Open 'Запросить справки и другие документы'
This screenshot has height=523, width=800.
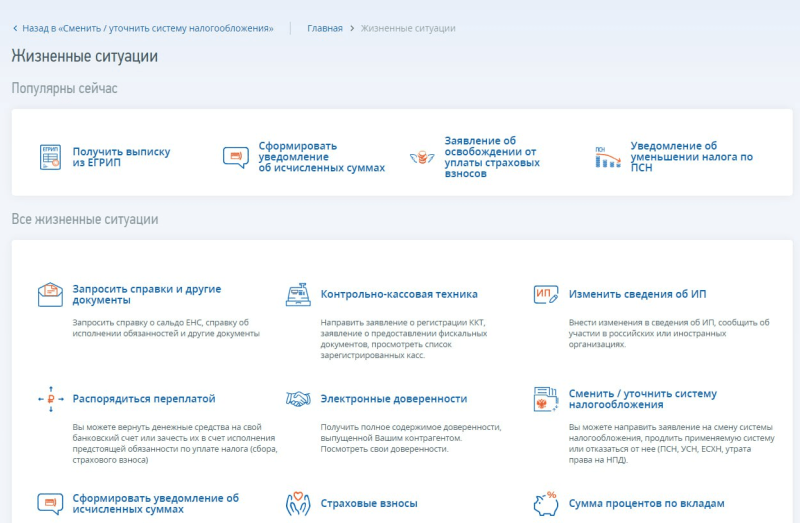146,294
